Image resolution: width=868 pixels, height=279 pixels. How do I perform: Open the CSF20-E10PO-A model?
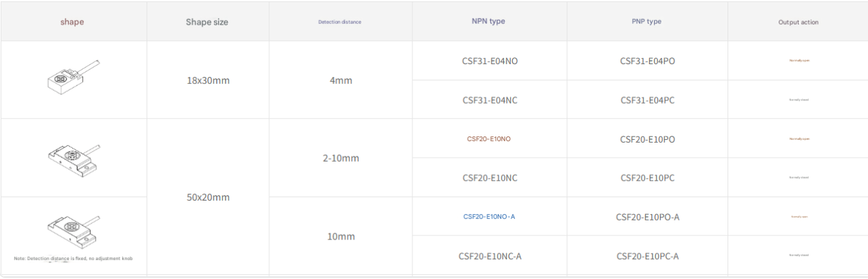point(647,217)
